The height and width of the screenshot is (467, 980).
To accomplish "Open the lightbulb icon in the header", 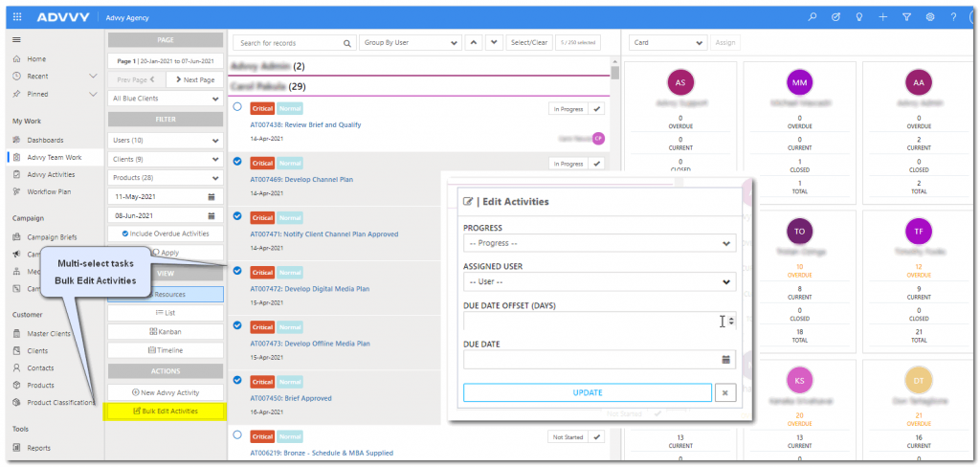I will point(859,17).
